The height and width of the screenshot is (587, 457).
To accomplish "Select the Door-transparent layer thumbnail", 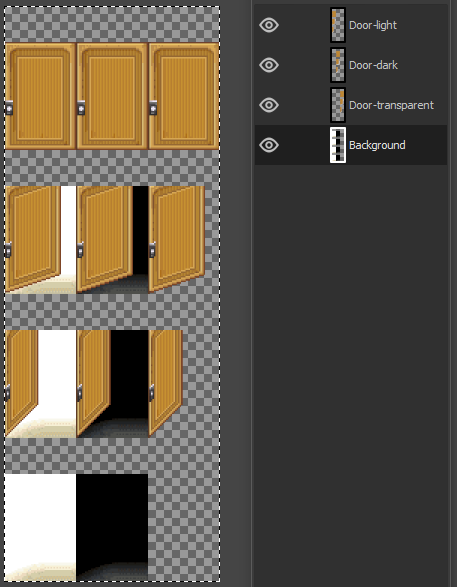I will [x=338, y=105].
